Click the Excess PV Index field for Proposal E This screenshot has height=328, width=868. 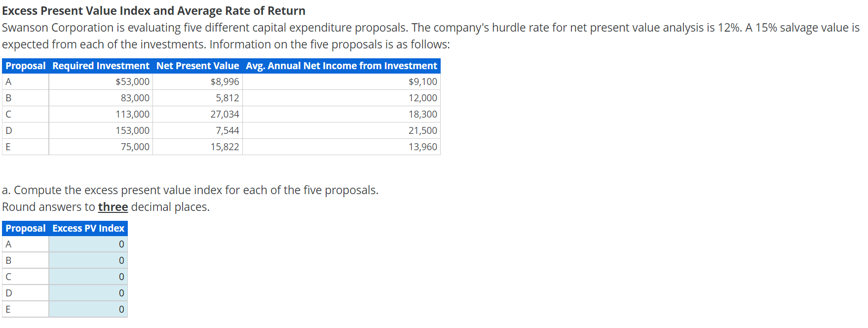[x=88, y=309]
